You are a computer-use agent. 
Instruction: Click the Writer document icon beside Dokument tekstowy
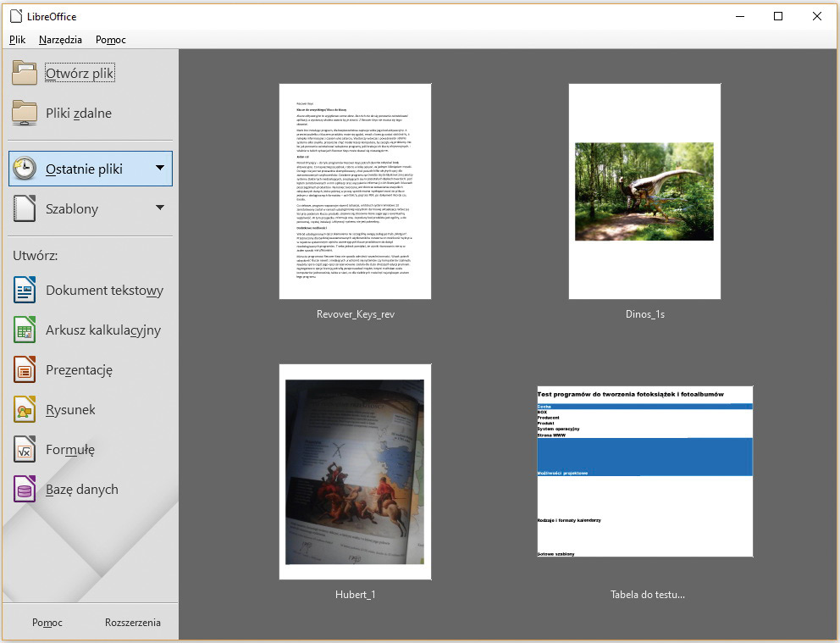tap(25, 291)
